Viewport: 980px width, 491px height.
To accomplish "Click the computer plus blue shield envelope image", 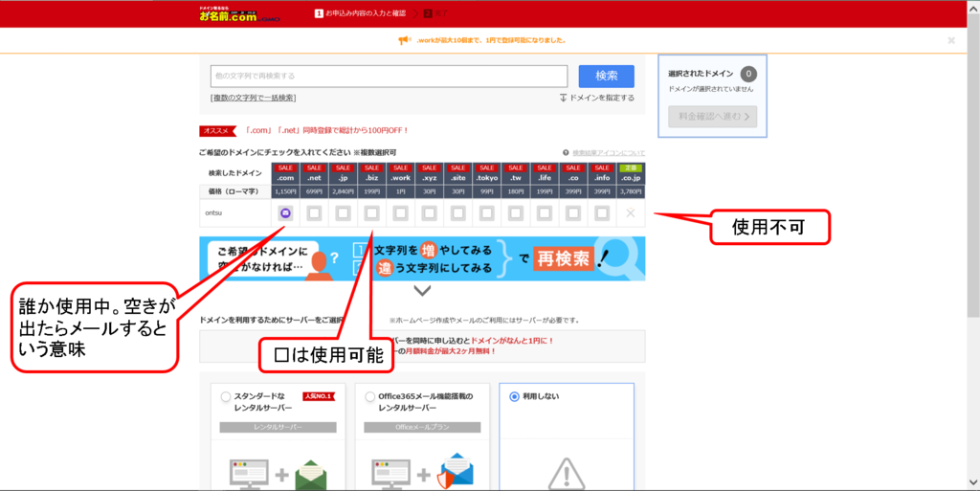I will click(422, 472).
